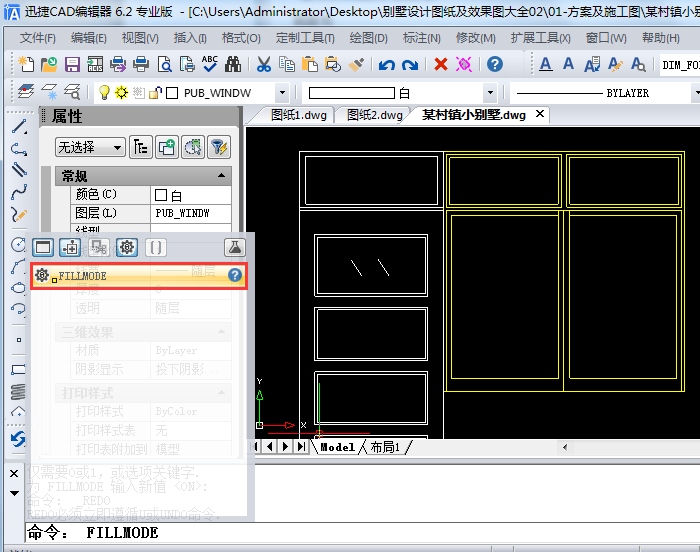The height and width of the screenshot is (552, 700).
Task: Switch to 图纸2.dwg tab
Action: pos(375,115)
